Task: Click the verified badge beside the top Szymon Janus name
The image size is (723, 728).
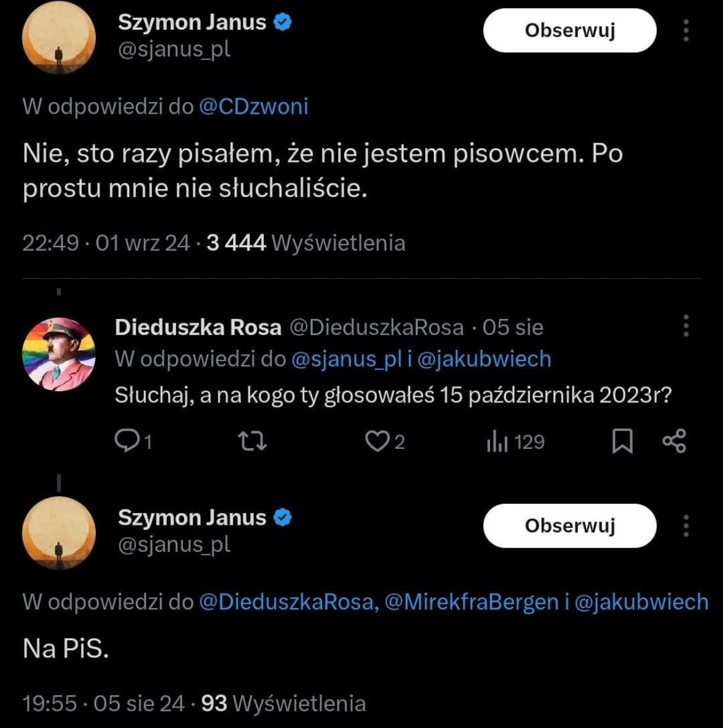Action: point(282,22)
